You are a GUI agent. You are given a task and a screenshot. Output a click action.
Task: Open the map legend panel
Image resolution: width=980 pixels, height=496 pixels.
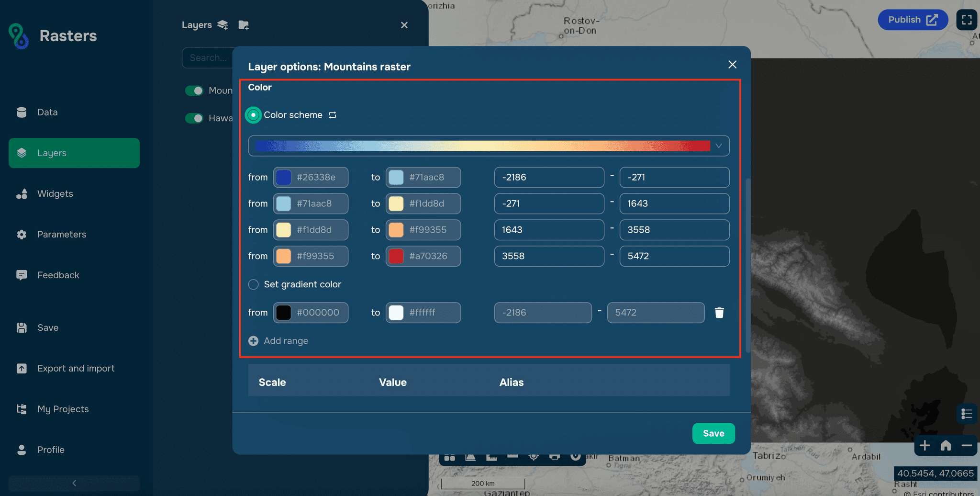coord(967,414)
